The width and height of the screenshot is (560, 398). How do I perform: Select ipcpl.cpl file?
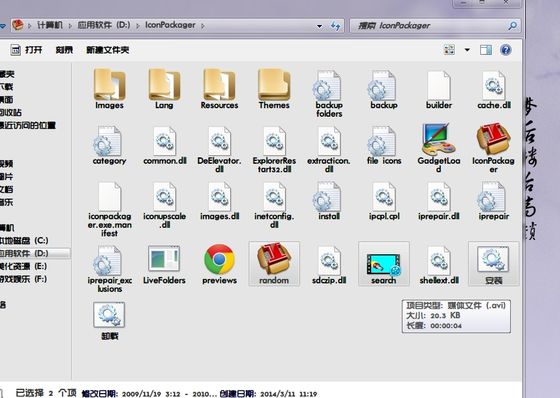point(384,200)
